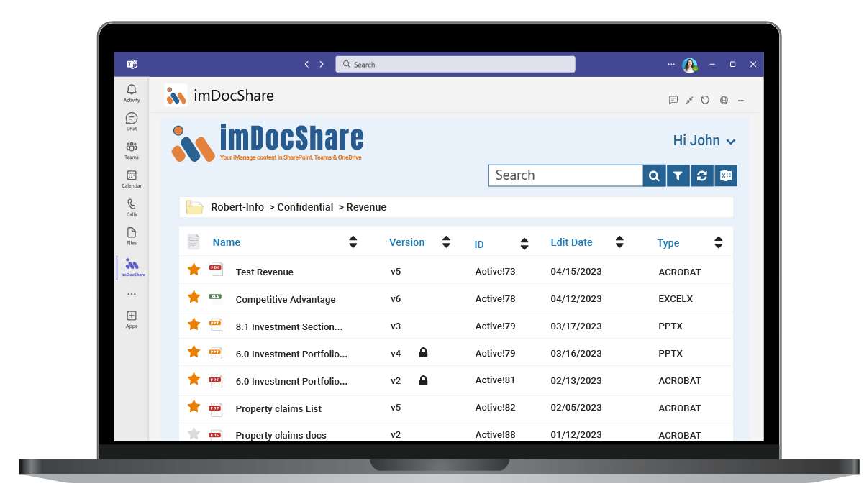Image resolution: width=864 pixels, height=504 pixels.
Task: Click the XLS icon for Competitive Advantage
Action: pyautogui.click(x=216, y=298)
